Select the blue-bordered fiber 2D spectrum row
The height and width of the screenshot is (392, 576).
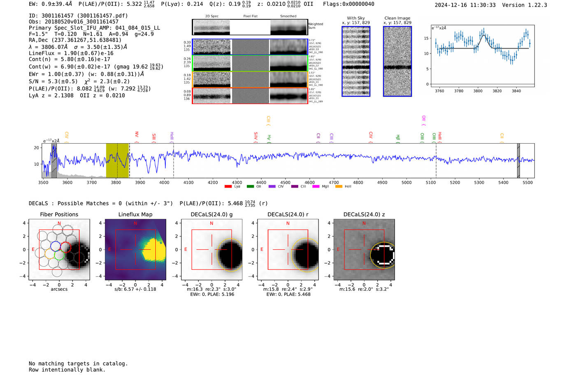tap(250, 47)
